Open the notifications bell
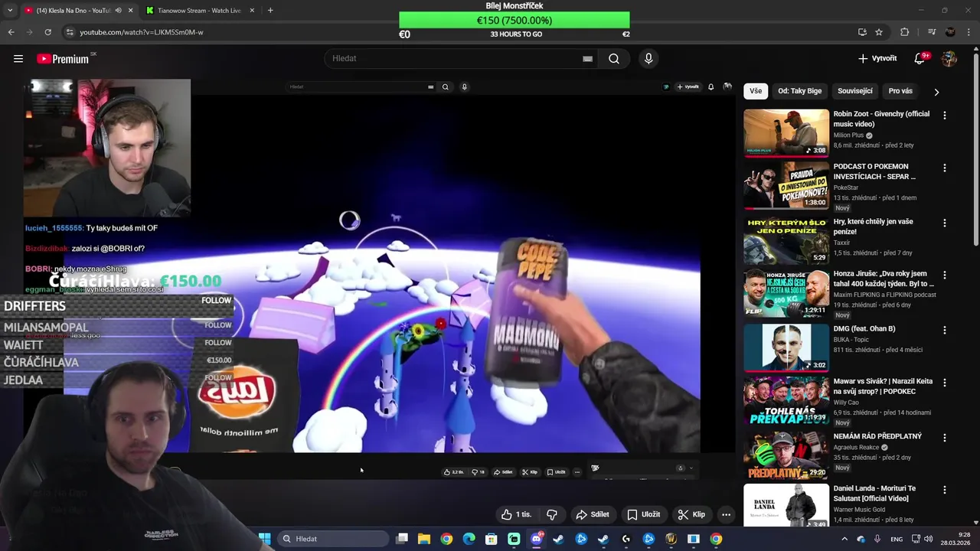Image resolution: width=980 pixels, height=551 pixels. [920, 59]
